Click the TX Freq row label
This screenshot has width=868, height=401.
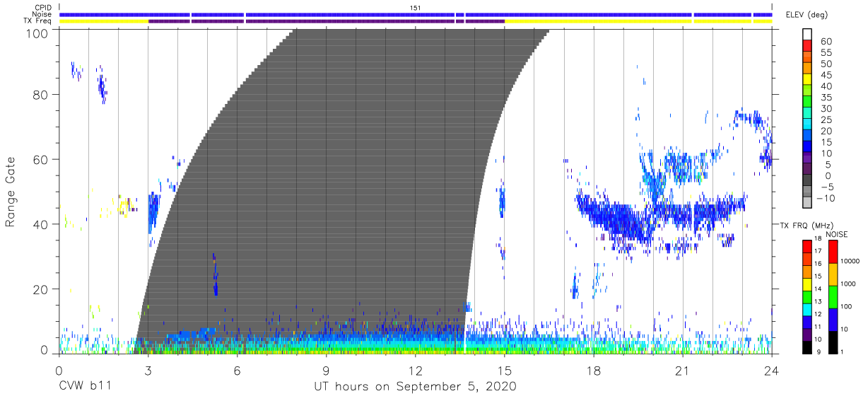coord(37,21)
